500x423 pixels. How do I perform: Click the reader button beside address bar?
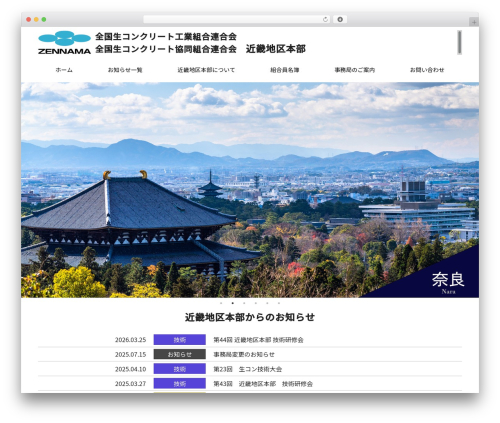(x=340, y=20)
